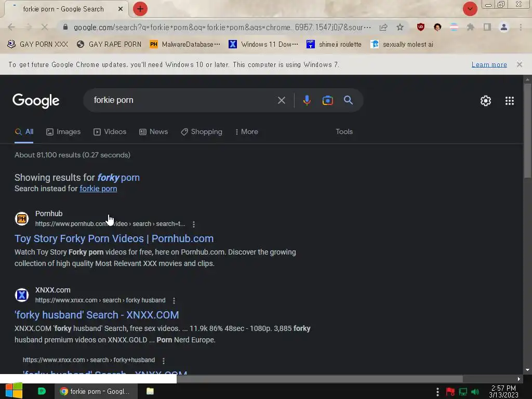Open the network status tray icon
532x399 pixels.
[x=463, y=392]
